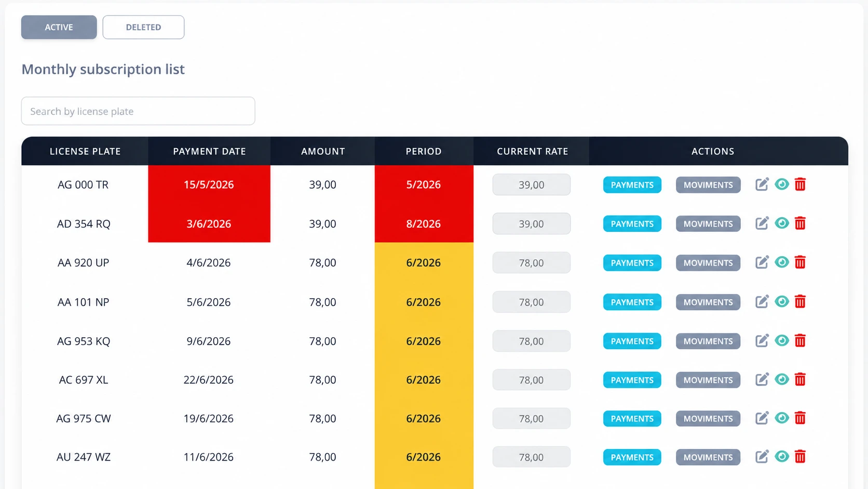
Task: View details of AA 101 NP
Action: 782,301
